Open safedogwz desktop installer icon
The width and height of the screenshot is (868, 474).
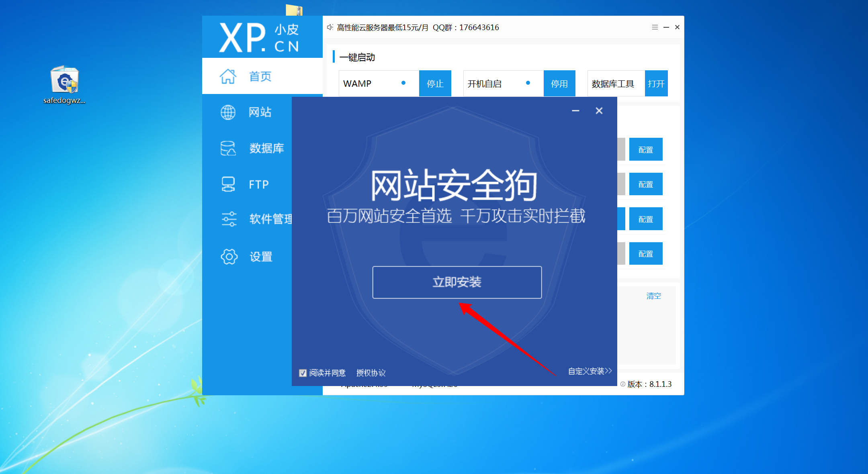pyautogui.click(x=64, y=80)
